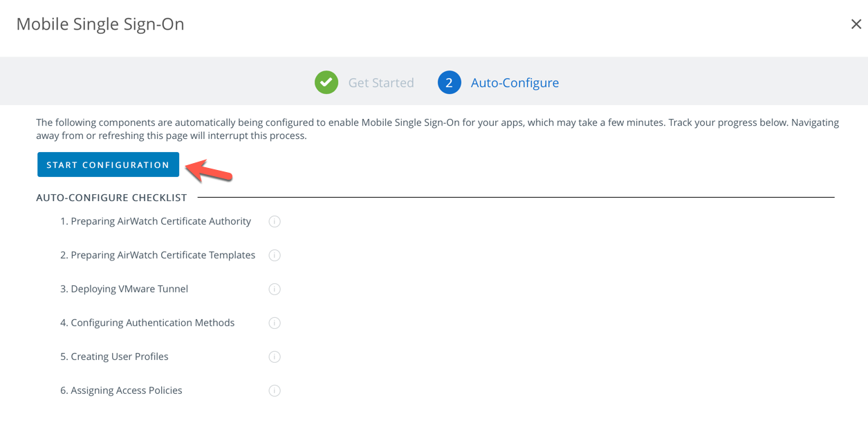Image resolution: width=868 pixels, height=425 pixels.
Task: Close the Mobile Single Sign-On dialog
Action: pyautogui.click(x=856, y=24)
